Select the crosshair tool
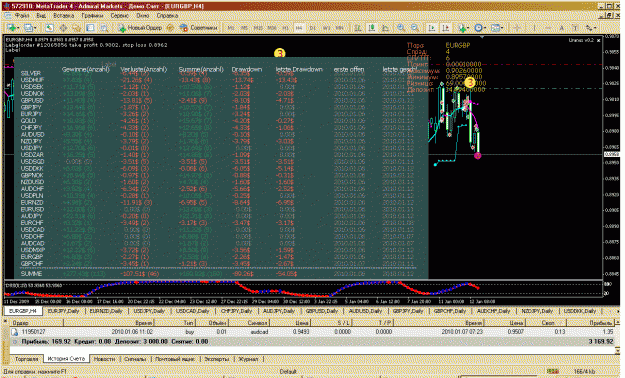 click(517, 28)
